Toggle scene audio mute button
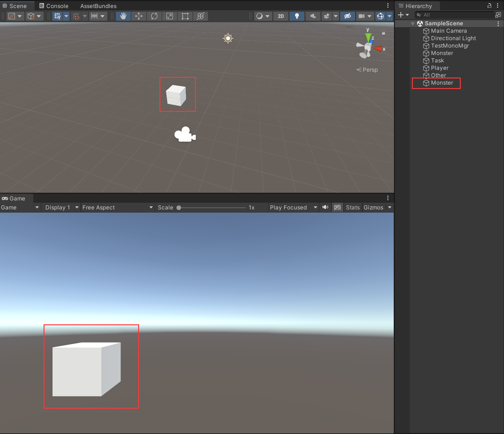Screen dimensions: 504x434 point(313,16)
